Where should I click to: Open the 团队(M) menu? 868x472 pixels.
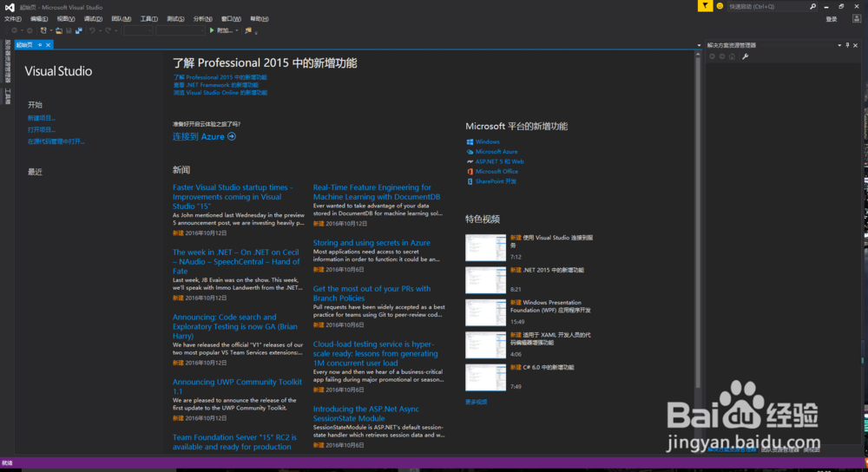tap(122, 19)
